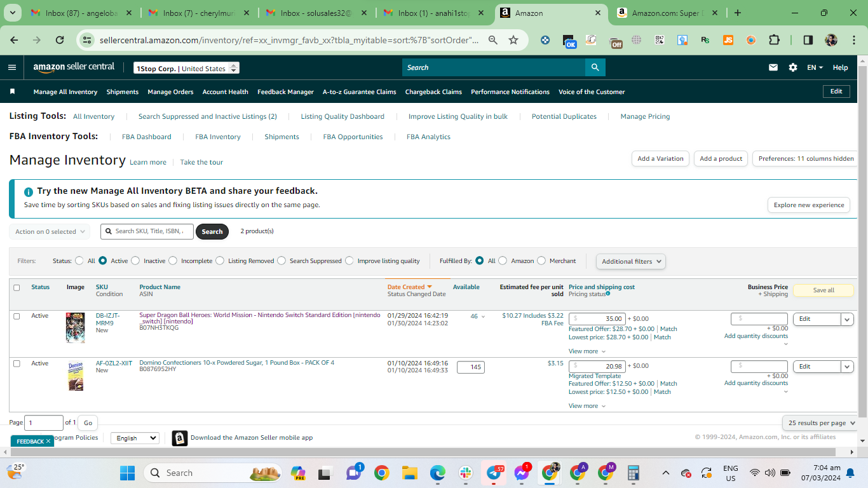
Task: Open Messenger from the taskbar
Action: coord(522,473)
